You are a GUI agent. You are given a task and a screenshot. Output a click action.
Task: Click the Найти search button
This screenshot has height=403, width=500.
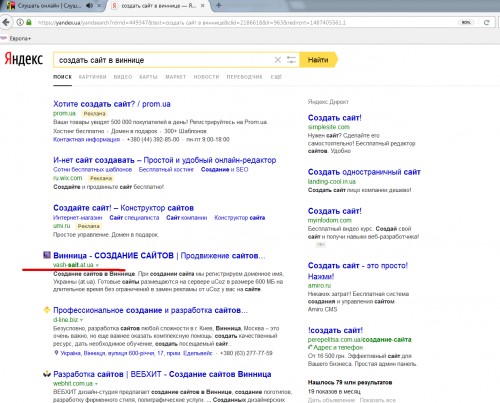pos(318,60)
